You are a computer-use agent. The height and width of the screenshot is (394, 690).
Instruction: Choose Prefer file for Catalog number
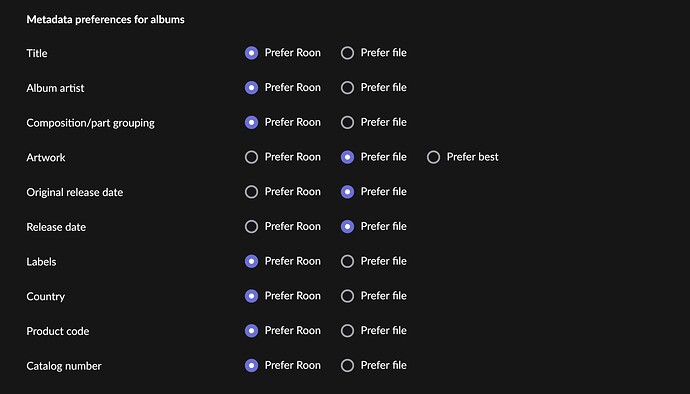[x=347, y=365]
